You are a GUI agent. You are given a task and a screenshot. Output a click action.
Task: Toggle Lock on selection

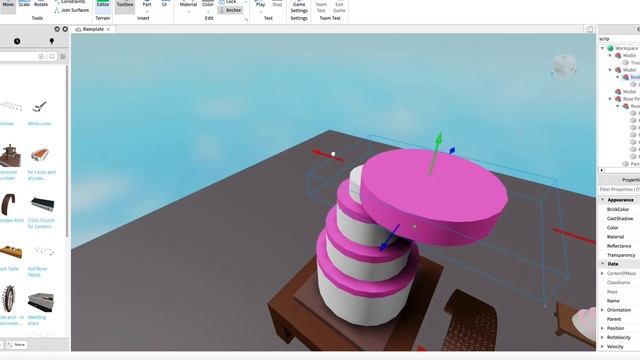(x=228, y=2)
